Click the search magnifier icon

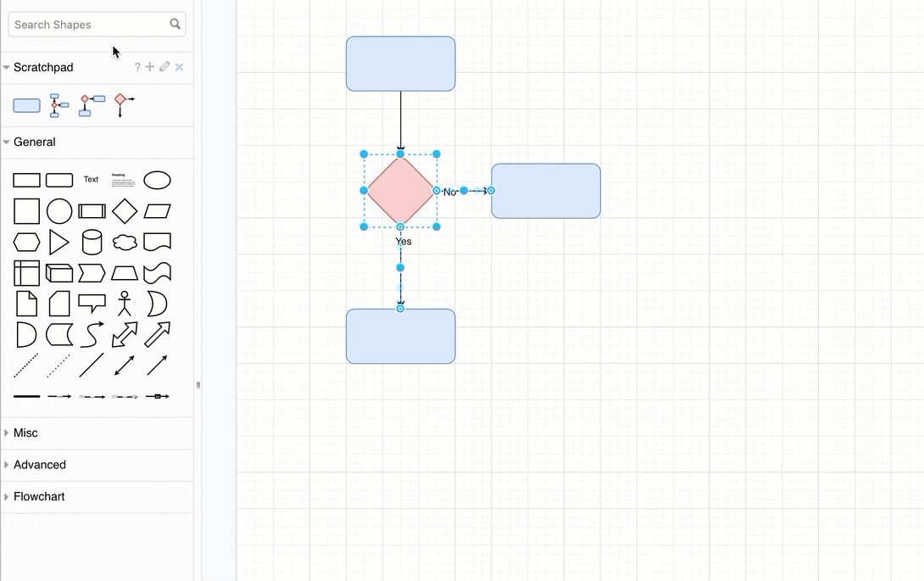[175, 24]
